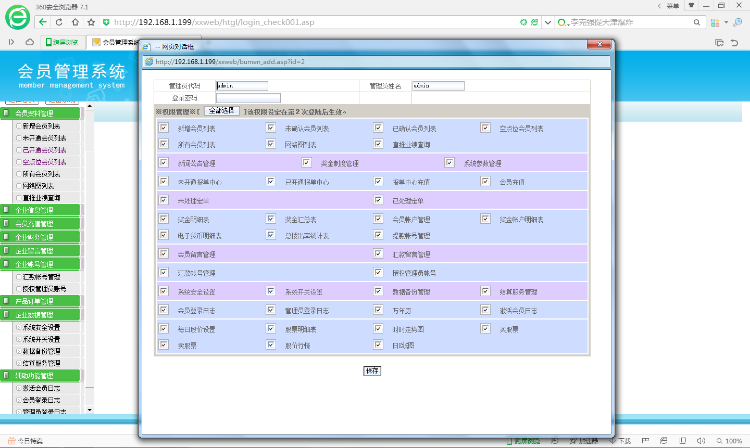Select 所有会员列表 in left sidebar menu
Image resolution: width=750 pixels, height=448 pixels.
click(x=40, y=173)
